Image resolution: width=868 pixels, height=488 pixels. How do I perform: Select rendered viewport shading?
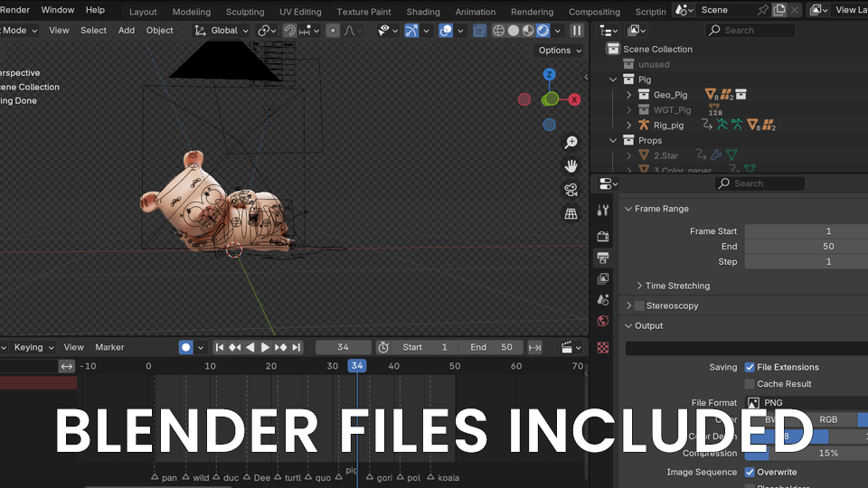pos(543,31)
